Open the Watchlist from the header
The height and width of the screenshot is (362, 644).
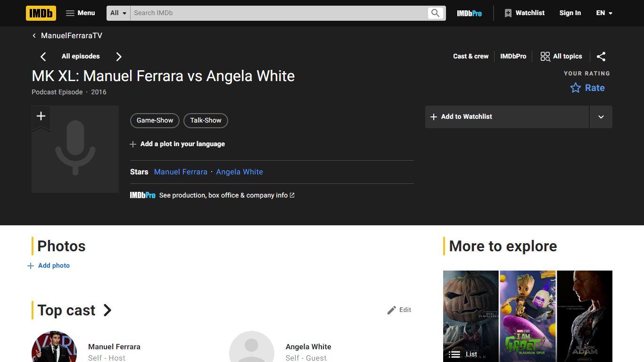coord(524,13)
